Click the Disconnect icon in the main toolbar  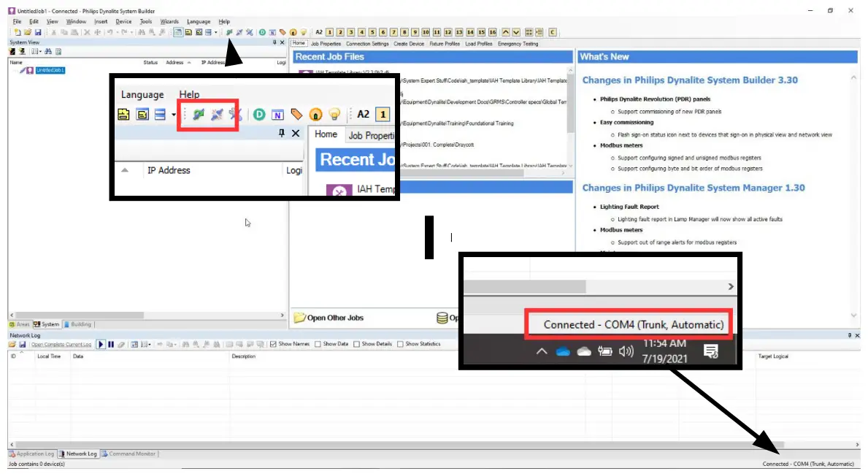(x=239, y=33)
